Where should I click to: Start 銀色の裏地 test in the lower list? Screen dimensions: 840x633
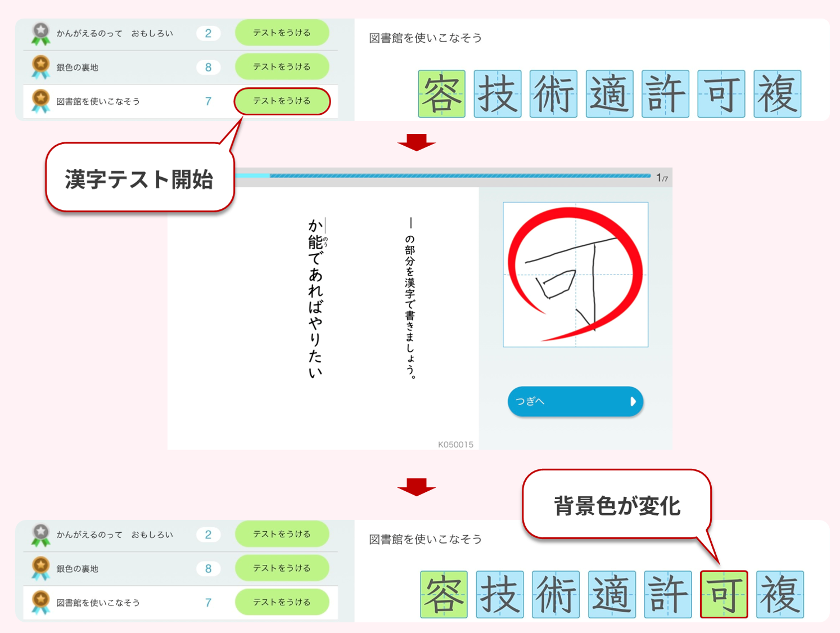pyautogui.click(x=282, y=568)
